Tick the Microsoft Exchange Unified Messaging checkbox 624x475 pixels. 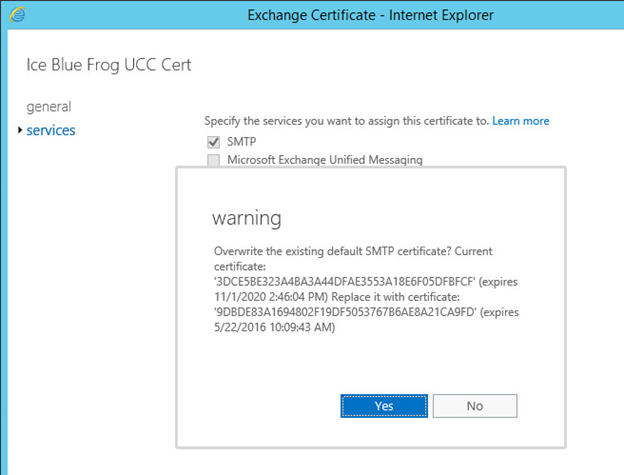click(213, 160)
